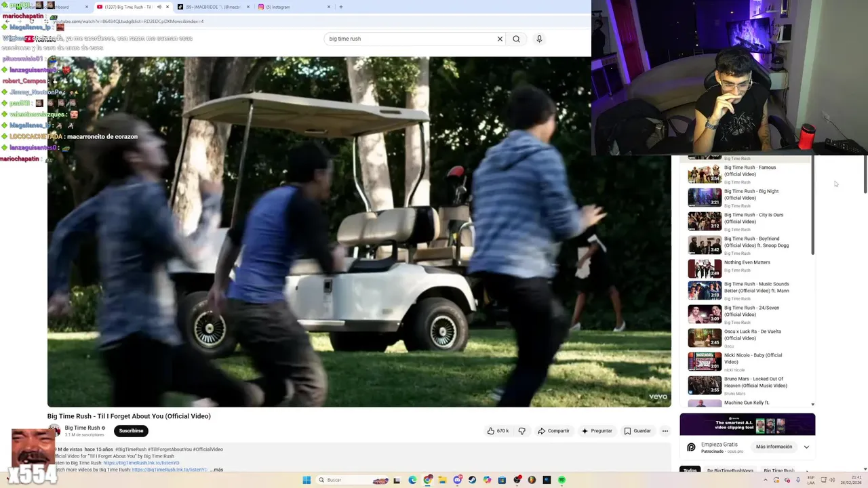Image resolution: width=868 pixels, height=488 pixels.
Task: Play Big Time Rush - 24/Seven
Action: point(749,314)
